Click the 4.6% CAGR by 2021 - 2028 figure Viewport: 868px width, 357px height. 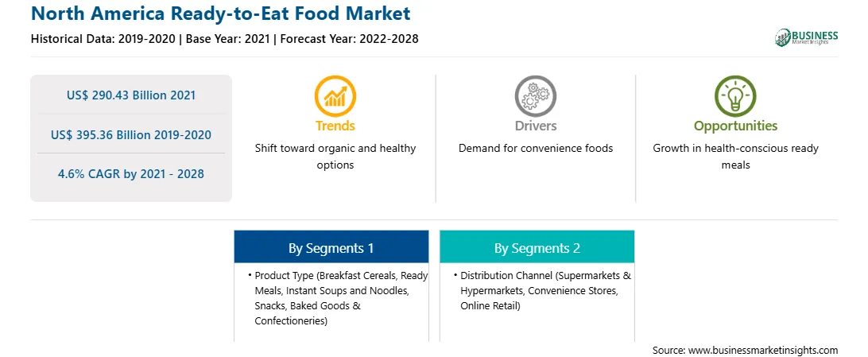pos(131,174)
